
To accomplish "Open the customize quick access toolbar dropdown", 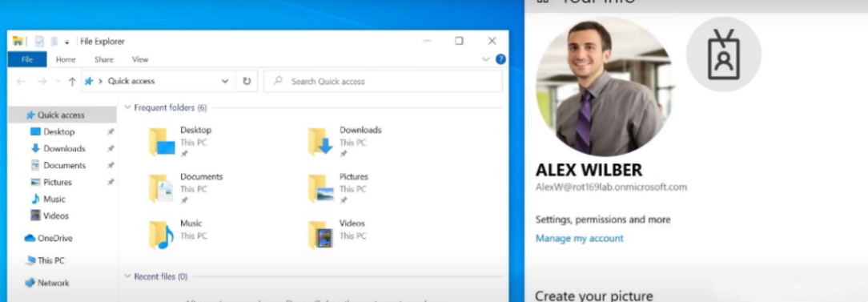I will point(66,42).
